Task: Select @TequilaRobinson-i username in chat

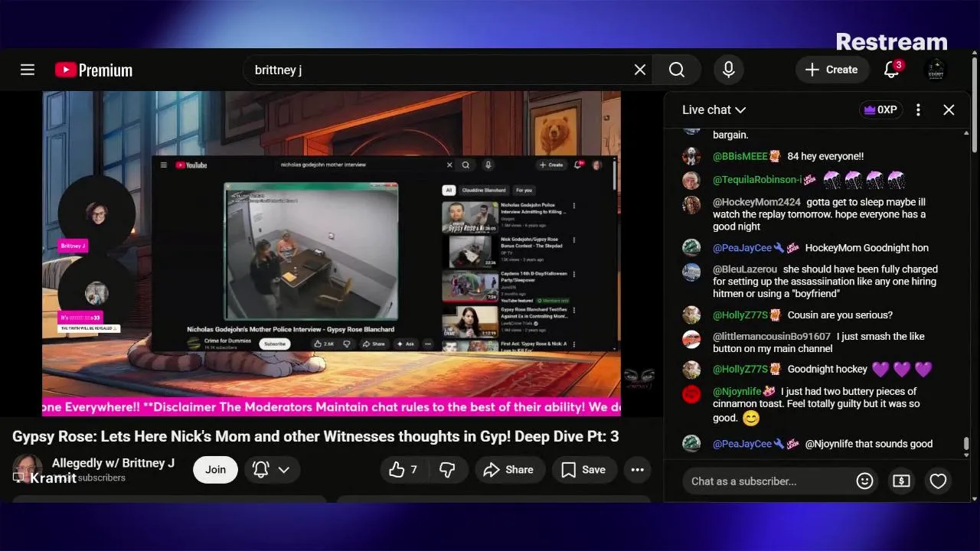Action: 757,180
